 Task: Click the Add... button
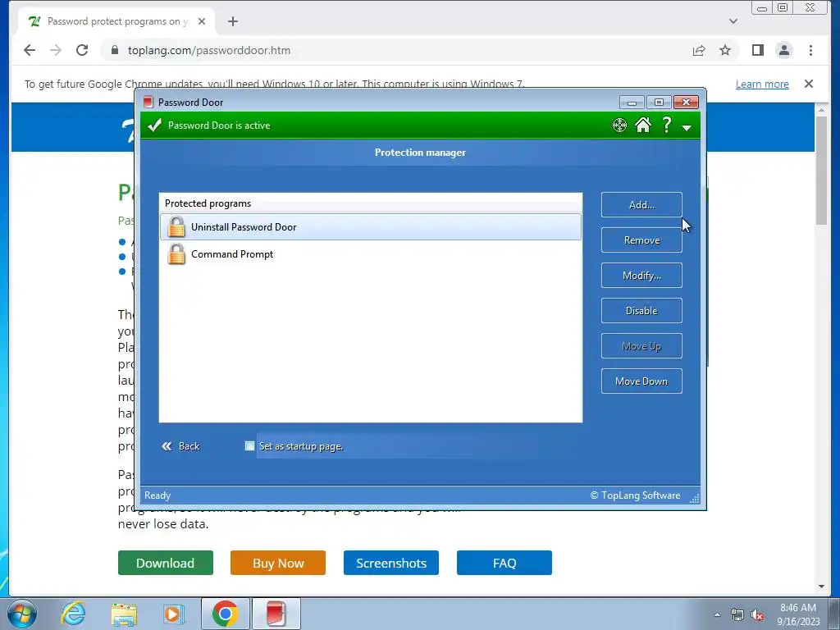pyautogui.click(x=641, y=204)
